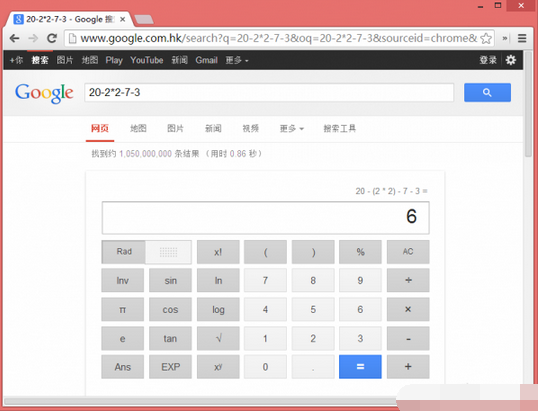Click the cos calculator key
This screenshot has width=538, height=411.
click(170, 309)
